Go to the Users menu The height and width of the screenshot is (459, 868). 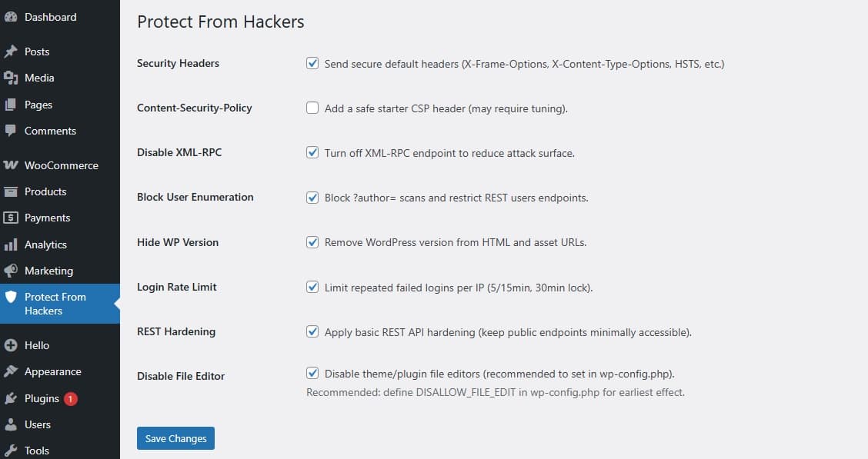[37, 424]
